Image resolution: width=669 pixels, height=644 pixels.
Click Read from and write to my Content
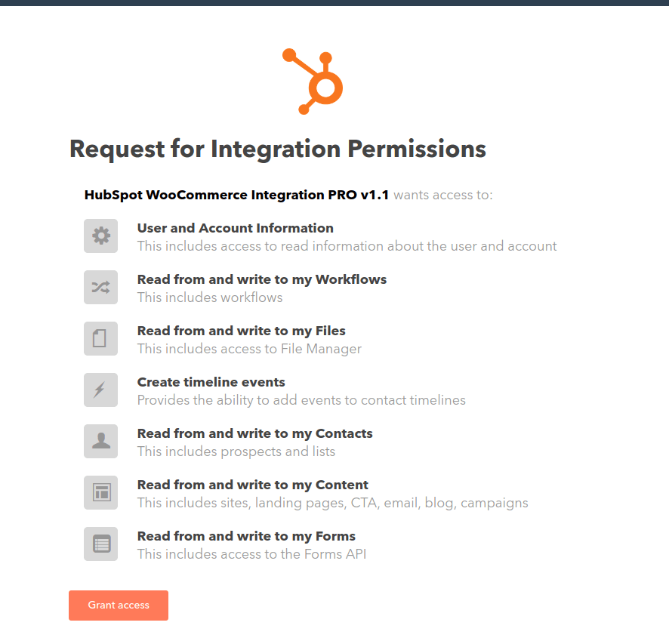pyautogui.click(x=252, y=485)
